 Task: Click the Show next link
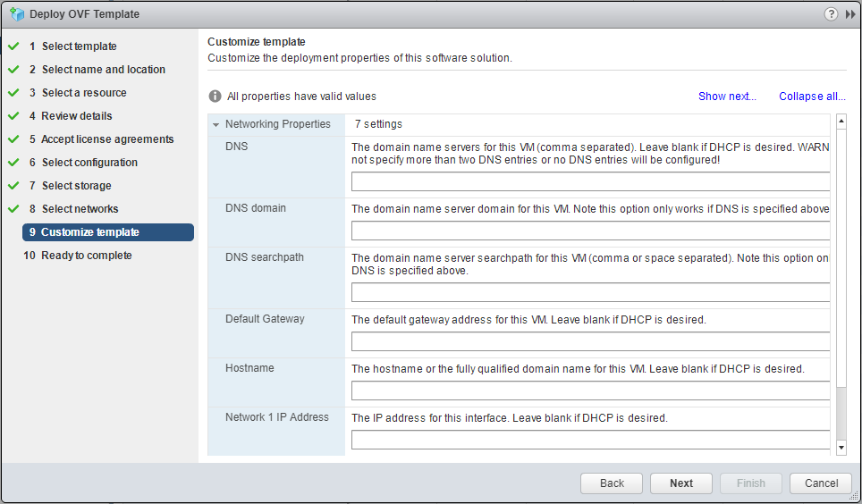click(726, 97)
